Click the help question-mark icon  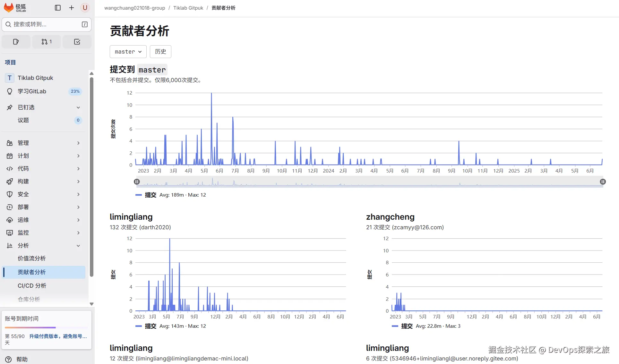(9, 359)
